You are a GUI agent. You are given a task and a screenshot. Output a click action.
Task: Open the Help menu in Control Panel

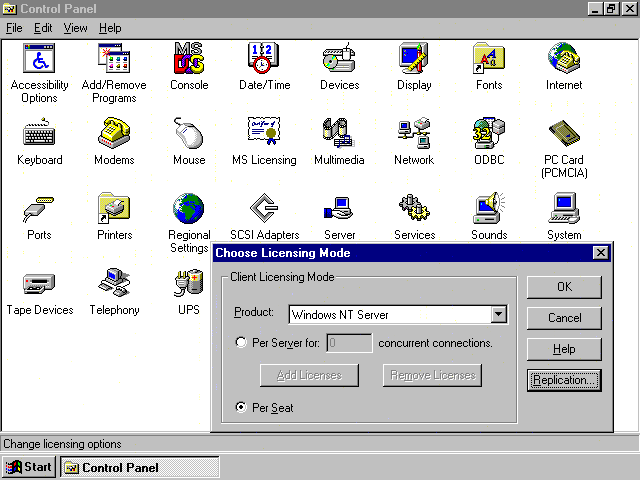coord(110,28)
